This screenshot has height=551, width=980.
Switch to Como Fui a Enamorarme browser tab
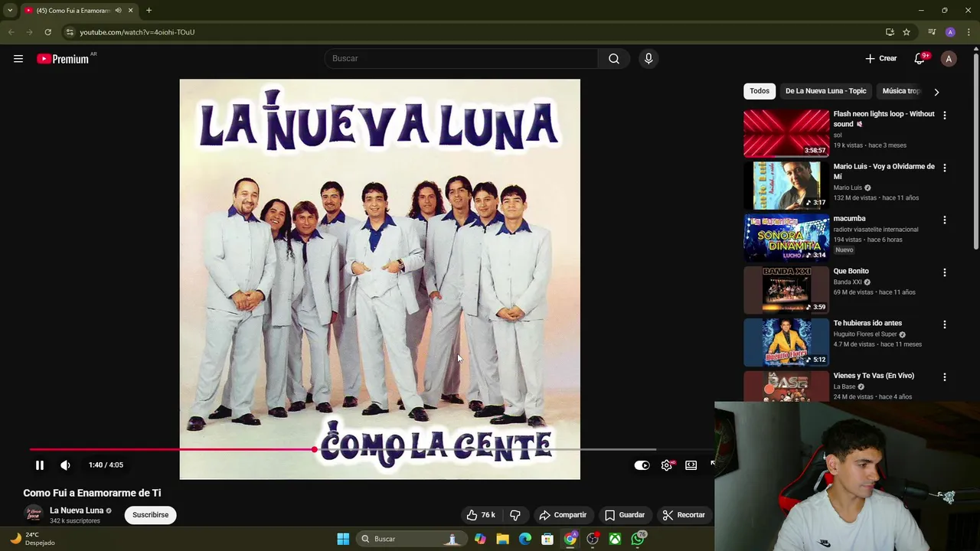[79, 11]
